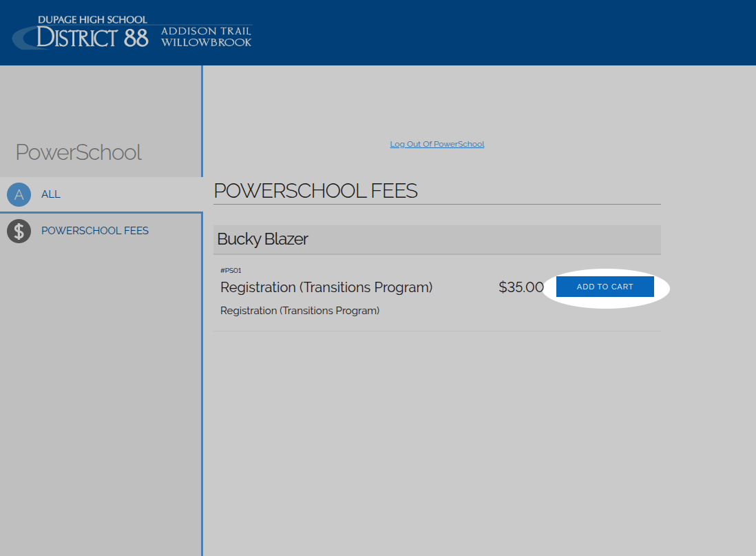The image size is (756, 556).
Task: Click the Addison Trail Willowbrook text
Action: pos(206,37)
